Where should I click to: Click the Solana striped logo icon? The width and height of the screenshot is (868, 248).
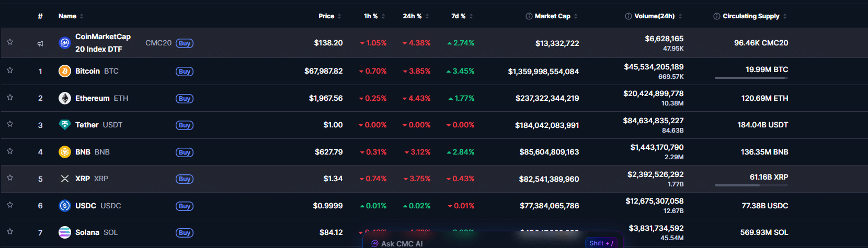(x=65, y=232)
